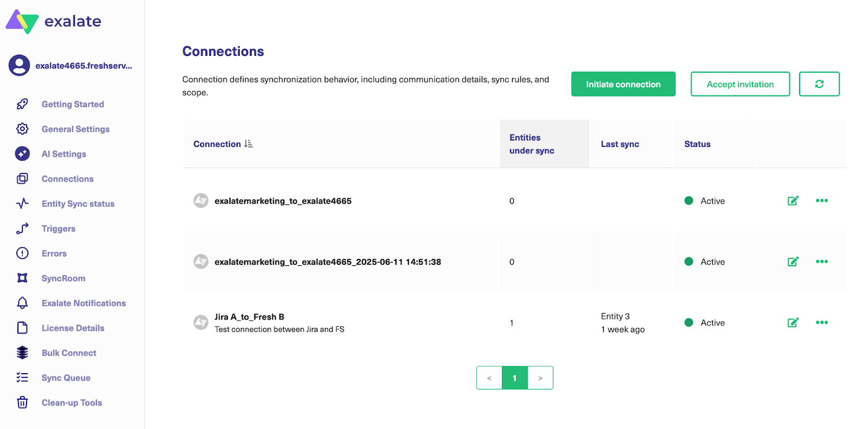
Task: Open the Getting Started rocket icon
Action: (22, 104)
